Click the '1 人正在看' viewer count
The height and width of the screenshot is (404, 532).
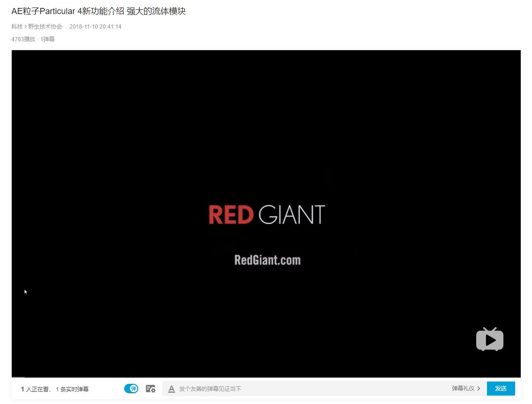click(35, 389)
